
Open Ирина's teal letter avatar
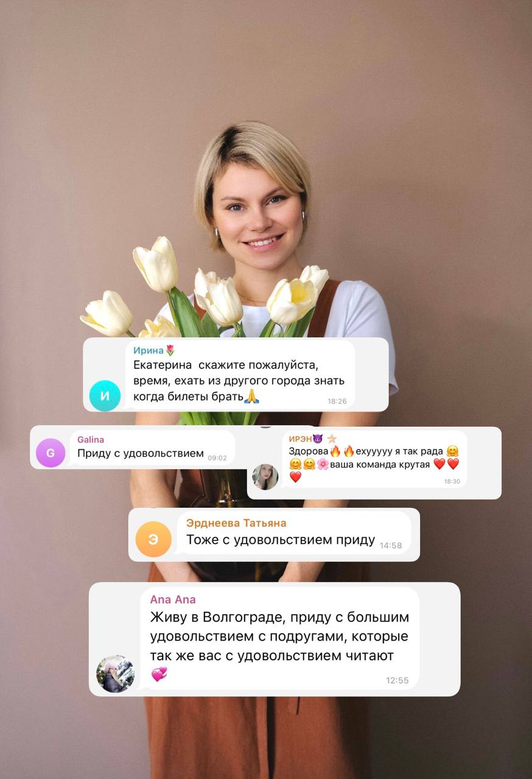pos(105,396)
